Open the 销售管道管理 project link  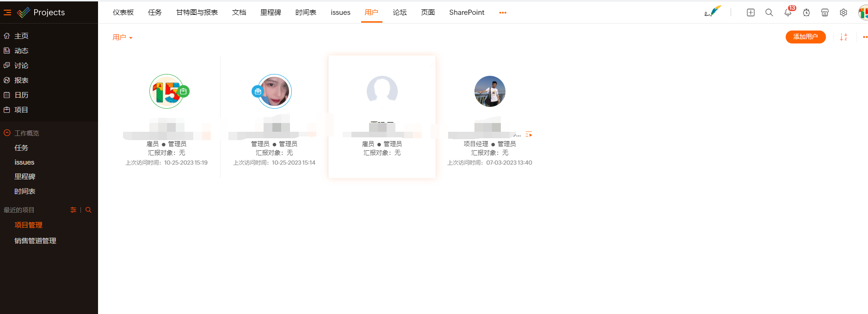(x=35, y=240)
